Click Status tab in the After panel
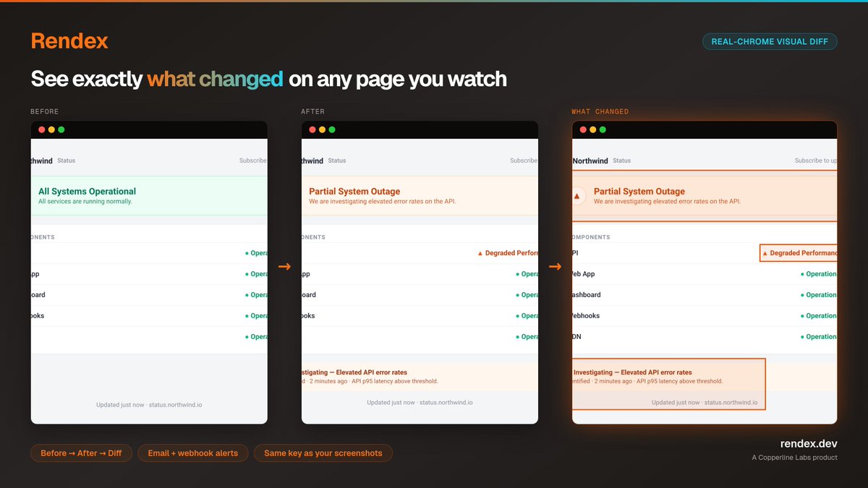This screenshot has width=868, height=488. click(336, 160)
